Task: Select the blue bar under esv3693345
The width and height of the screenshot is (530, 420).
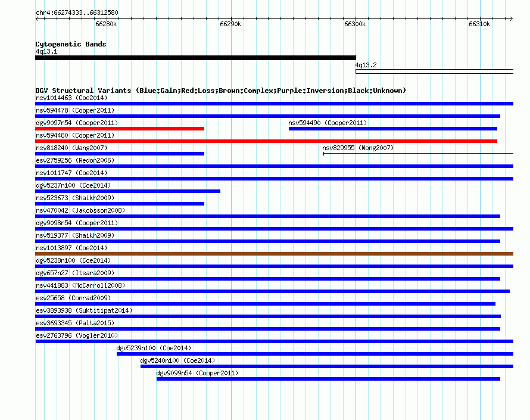Action: click(268, 329)
